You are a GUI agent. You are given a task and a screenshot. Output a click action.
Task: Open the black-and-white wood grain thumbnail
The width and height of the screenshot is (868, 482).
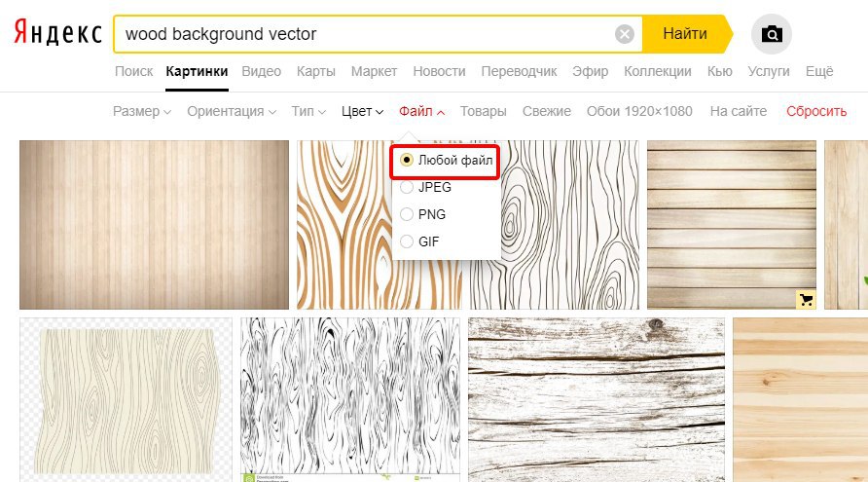click(350, 399)
